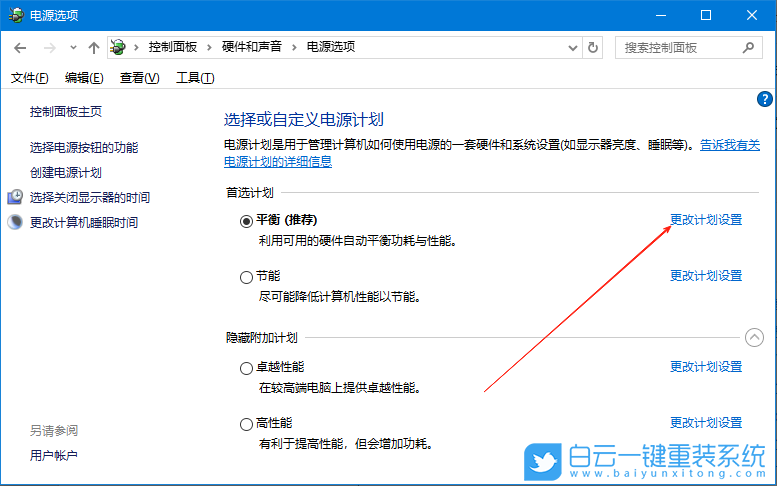This screenshot has height=486, width=777.
Task: Open the 编辑(E) menu
Action: pyautogui.click(x=84, y=78)
